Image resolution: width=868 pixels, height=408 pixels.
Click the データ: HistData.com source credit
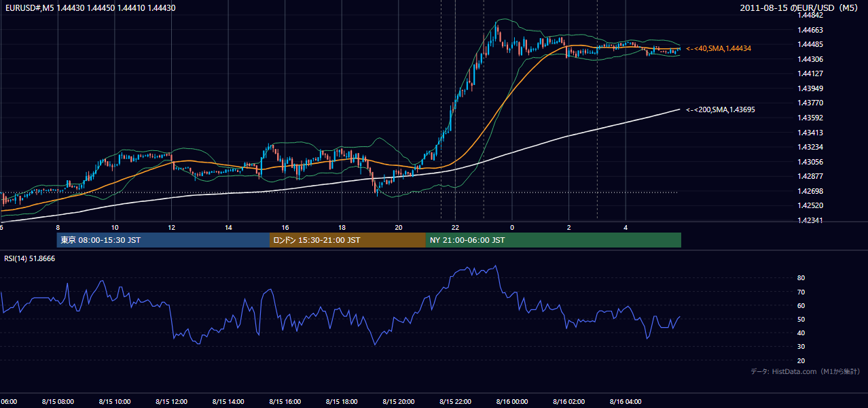tap(806, 371)
